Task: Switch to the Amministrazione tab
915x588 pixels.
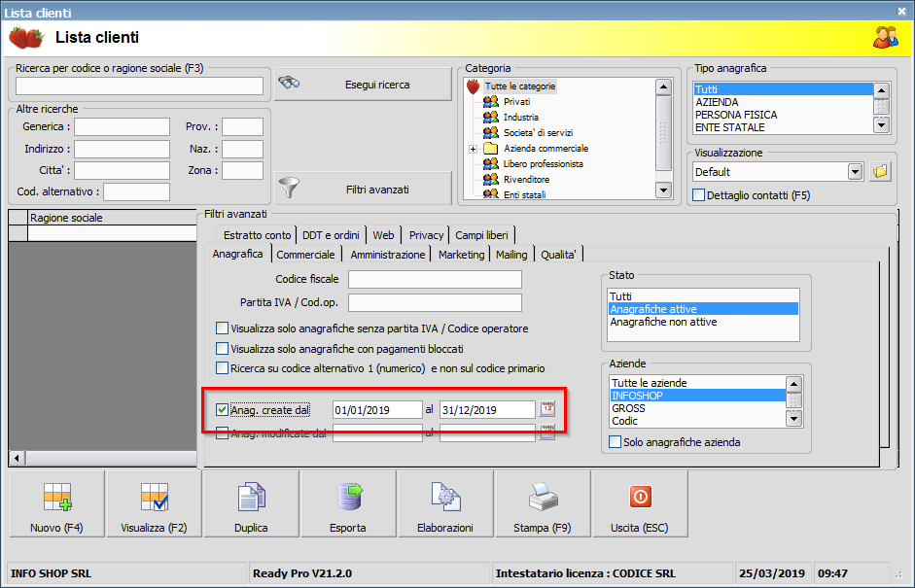Action: 387,255
